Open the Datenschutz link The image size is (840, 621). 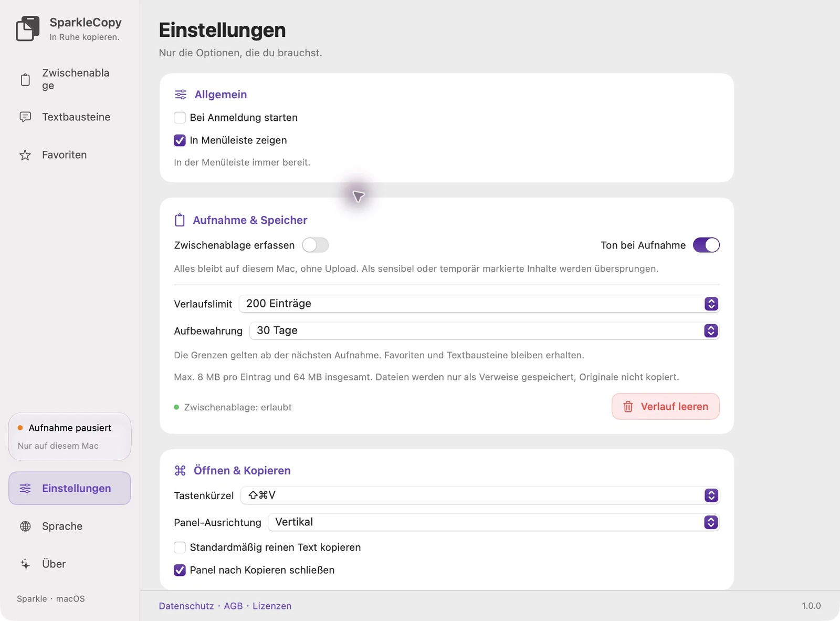click(186, 606)
